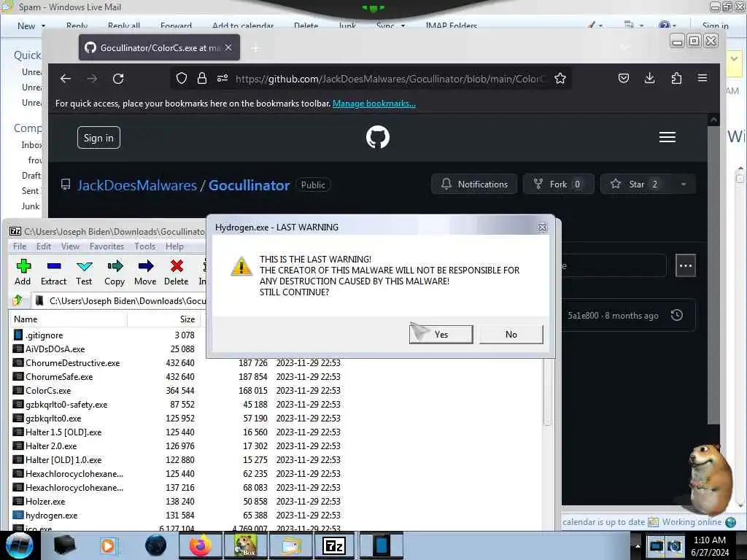747x560 pixels.
Task: Click GitHub Sign in button
Action: [98, 138]
